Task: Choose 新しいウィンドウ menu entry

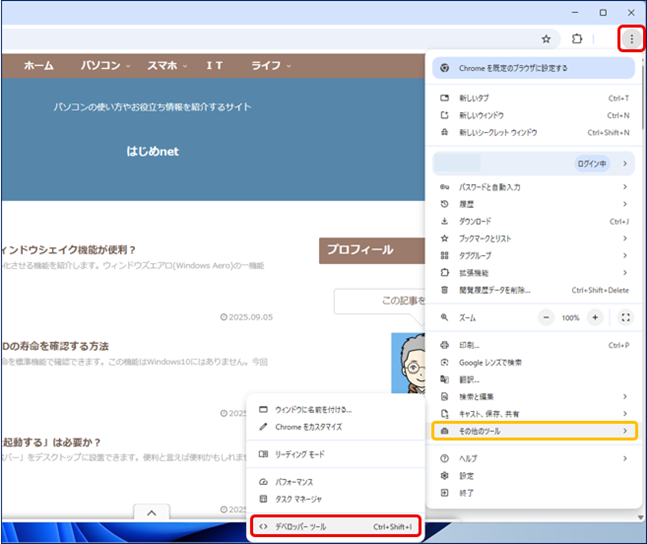Action: coord(533,115)
